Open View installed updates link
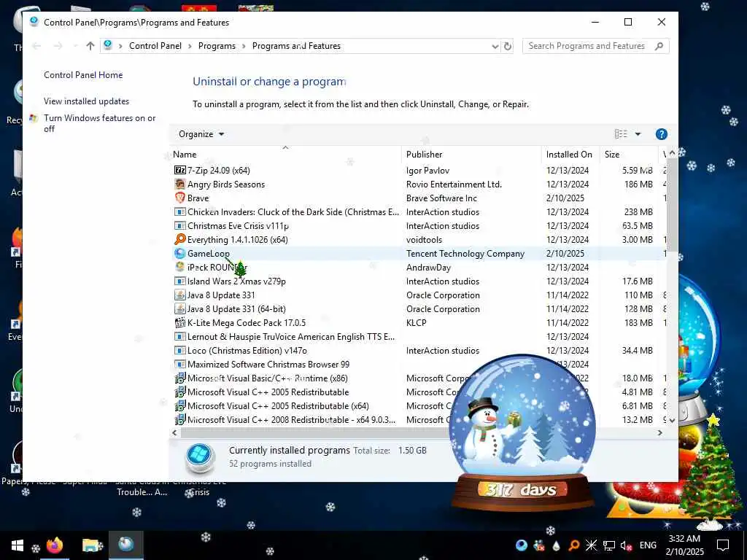The width and height of the screenshot is (747, 560). [86, 101]
